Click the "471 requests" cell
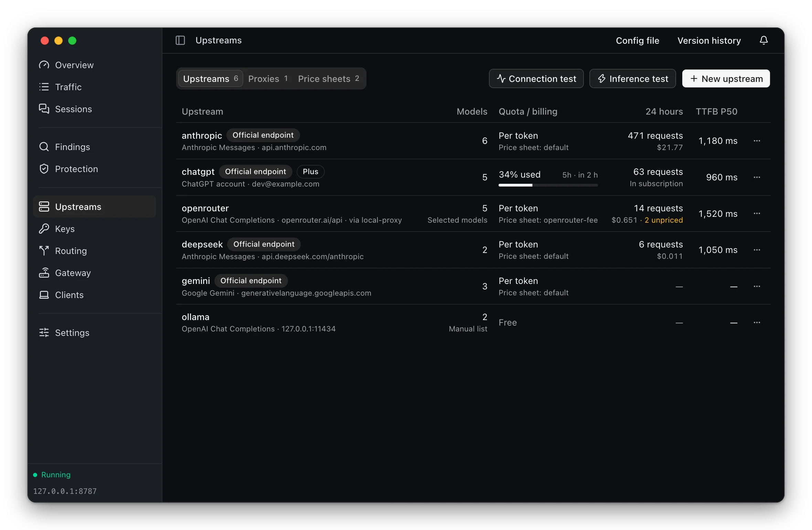Viewport: 812px width, 530px height. coord(655,136)
